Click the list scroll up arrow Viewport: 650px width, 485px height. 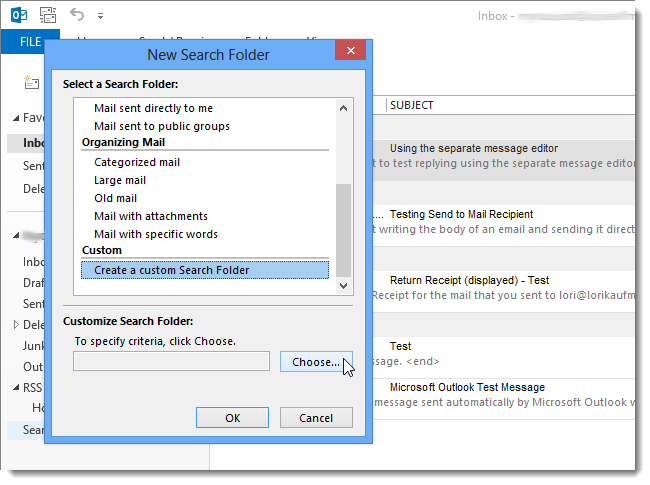coord(343,109)
